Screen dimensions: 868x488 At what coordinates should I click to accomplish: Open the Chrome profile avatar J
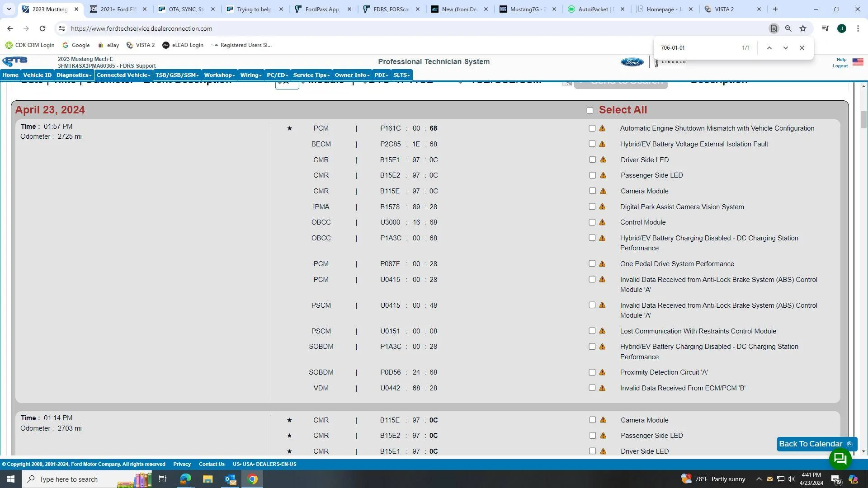(842, 28)
